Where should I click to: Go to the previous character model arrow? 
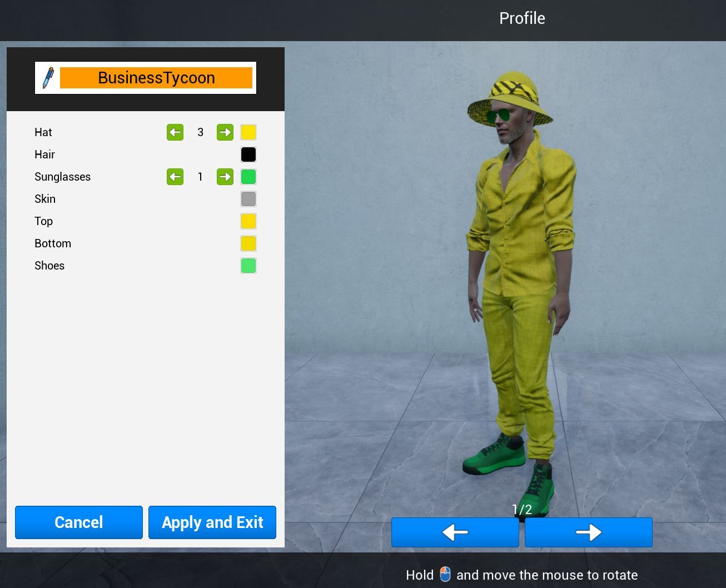click(455, 532)
